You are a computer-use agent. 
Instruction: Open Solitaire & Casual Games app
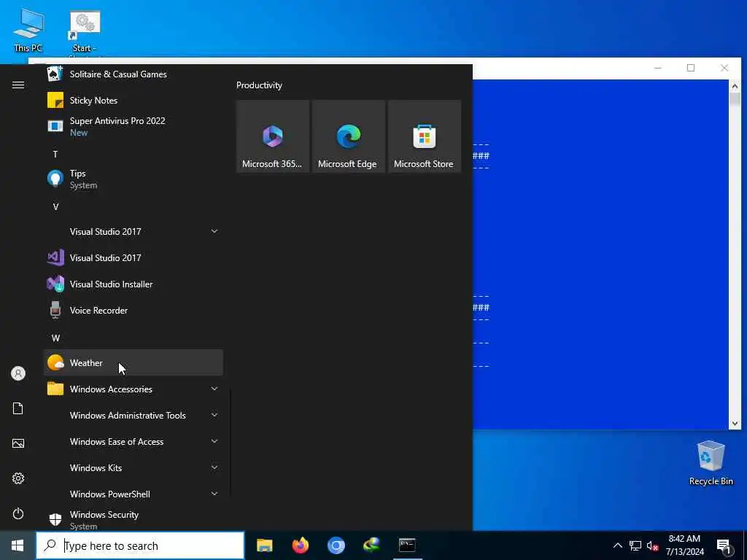tap(133, 74)
